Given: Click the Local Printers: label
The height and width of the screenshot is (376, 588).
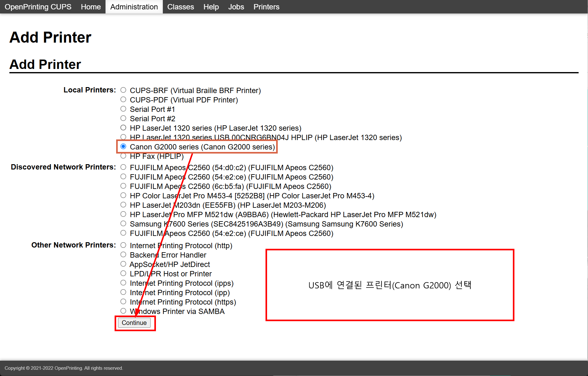Looking at the screenshot, I should pos(90,90).
